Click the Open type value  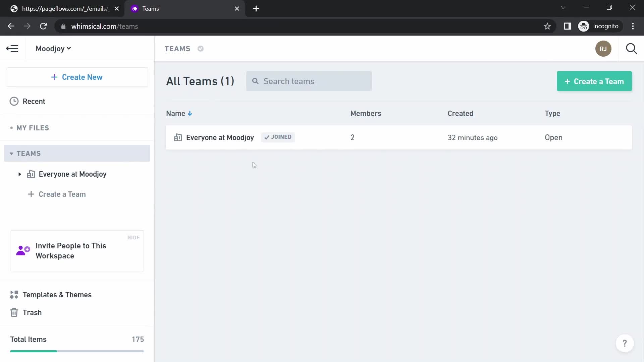pyautogui.click(x=553, y=138)
